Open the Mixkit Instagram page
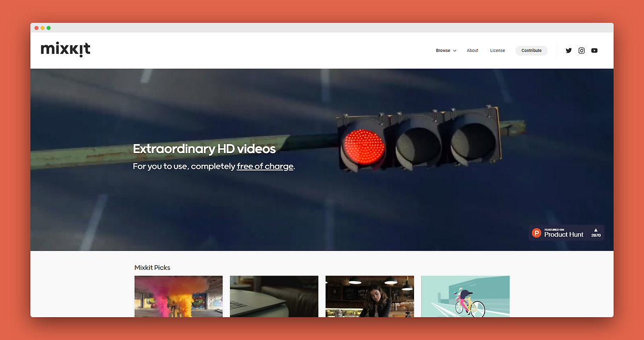Screen dimensions: 644x340 [x=582, y=50]
